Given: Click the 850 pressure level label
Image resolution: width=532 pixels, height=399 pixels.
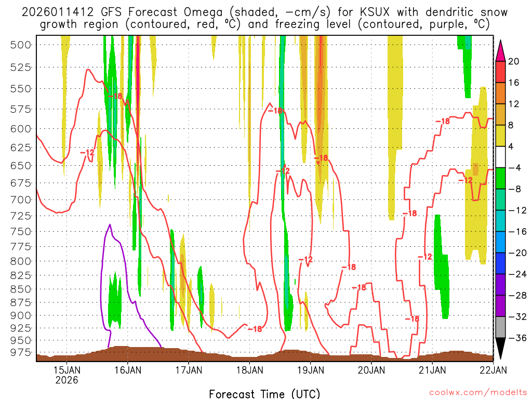Looking at the screenshot, I should (21, 289).
